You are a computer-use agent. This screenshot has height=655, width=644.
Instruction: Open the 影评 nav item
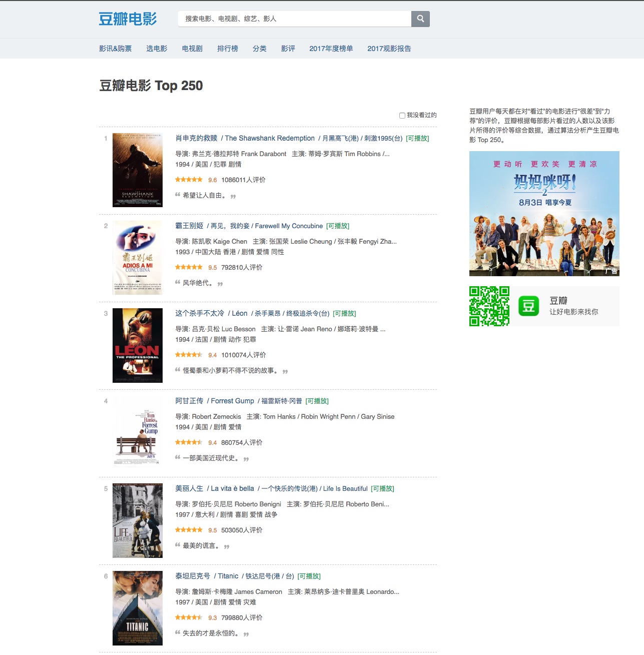(288, 49)
